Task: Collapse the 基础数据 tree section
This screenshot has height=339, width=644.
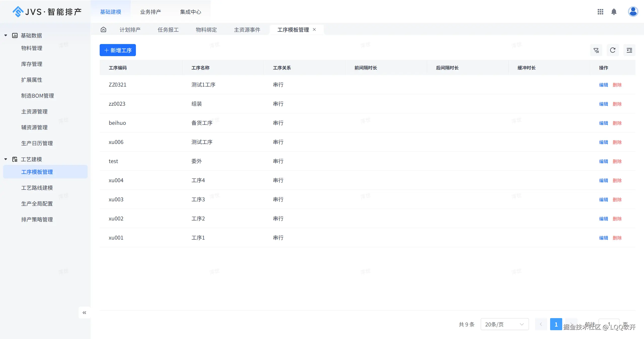Action: click(x=6, y=35)
